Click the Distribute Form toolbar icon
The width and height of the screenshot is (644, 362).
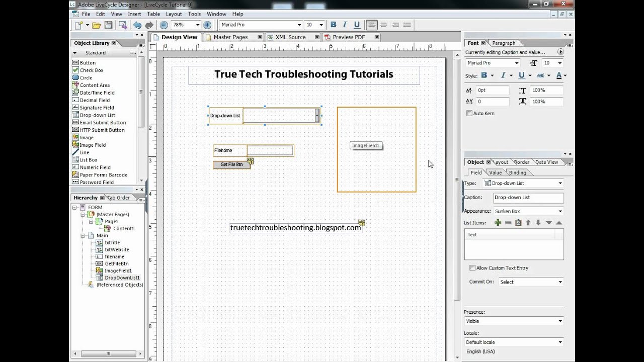click(122, 25)
